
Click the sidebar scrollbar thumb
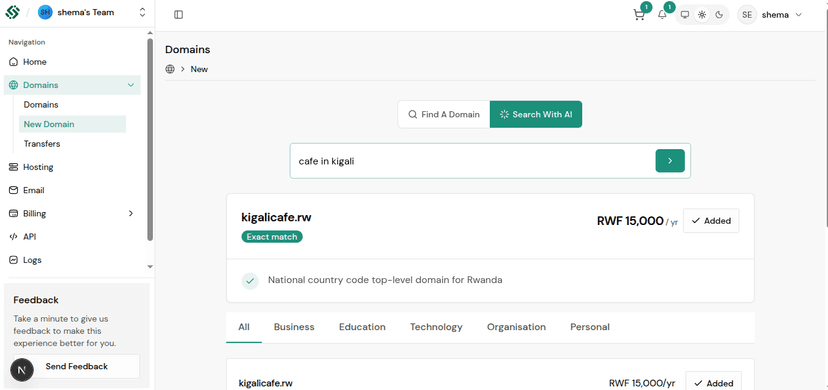pyautogui.click(x=150, y=139)
